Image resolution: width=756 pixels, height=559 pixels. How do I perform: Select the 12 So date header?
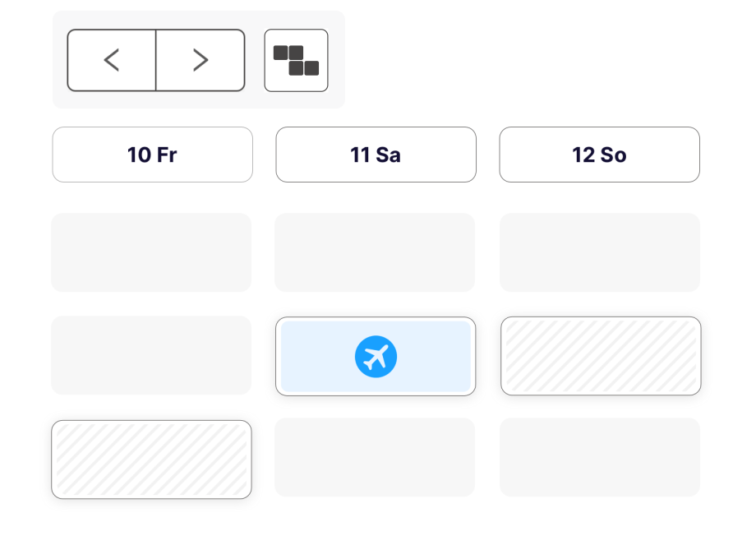pyautogui.click(x=599, y=155)
